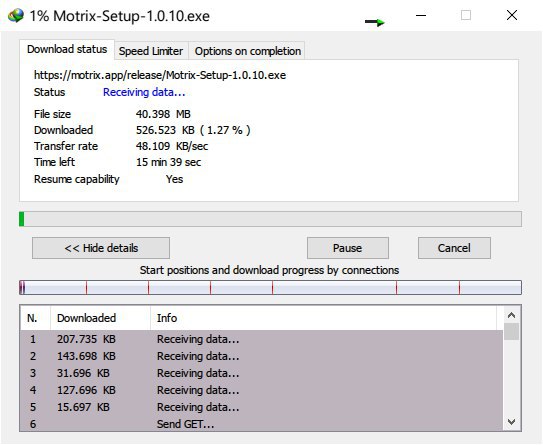Viewport: 543px width, 445px height.
Task: Click the N. column header
Action: coord(35,318)
